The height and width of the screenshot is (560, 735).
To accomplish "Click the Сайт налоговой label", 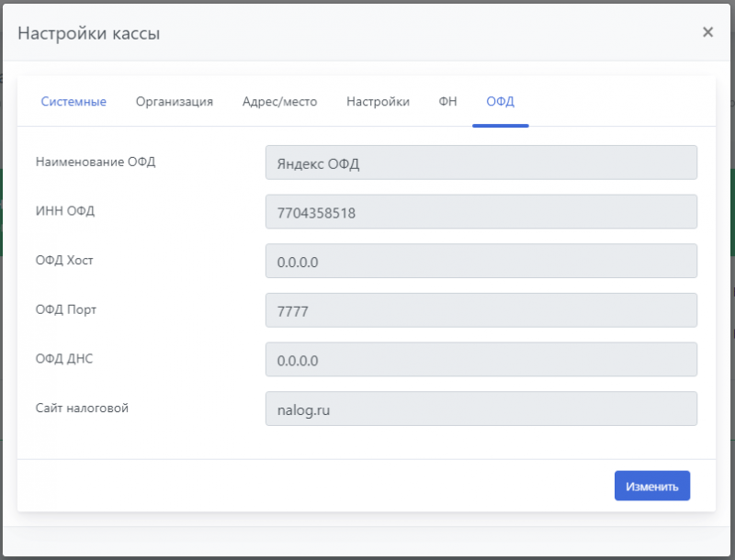I will (82, 408).
